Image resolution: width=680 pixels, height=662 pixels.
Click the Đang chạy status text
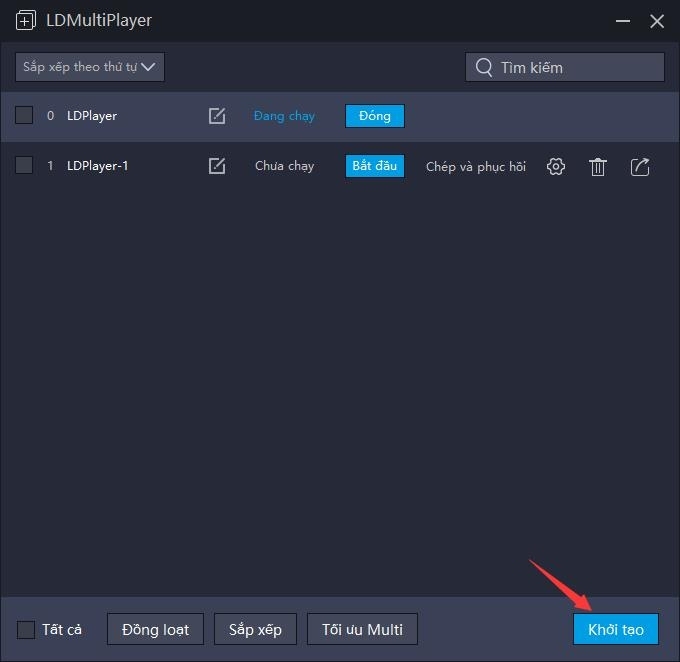tap(284, 116)
